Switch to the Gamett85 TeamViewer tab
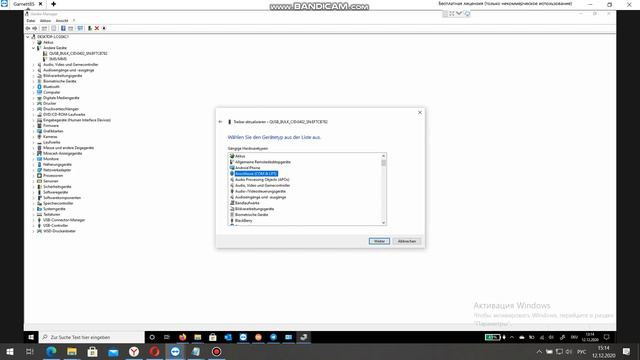The width and height of the screenshot is (640, 360). pos(24,4)
